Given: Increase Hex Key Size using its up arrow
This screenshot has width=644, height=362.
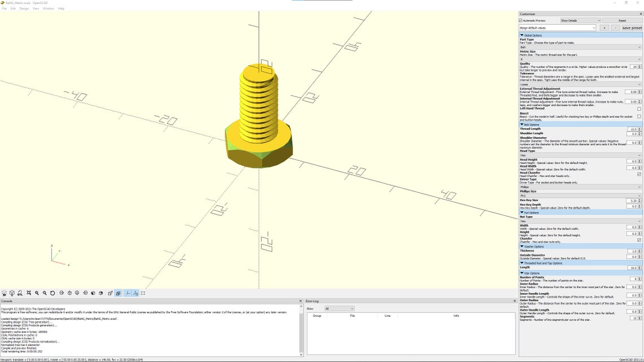Looking at the screenshot, I should pyautogui.click(x=639, y=199).
